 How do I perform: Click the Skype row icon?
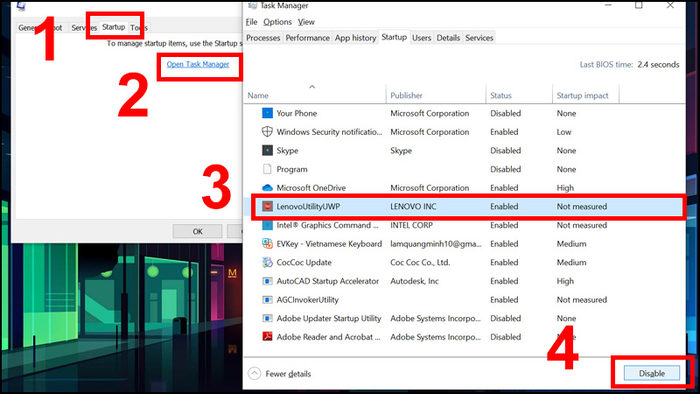coord(267,150)
